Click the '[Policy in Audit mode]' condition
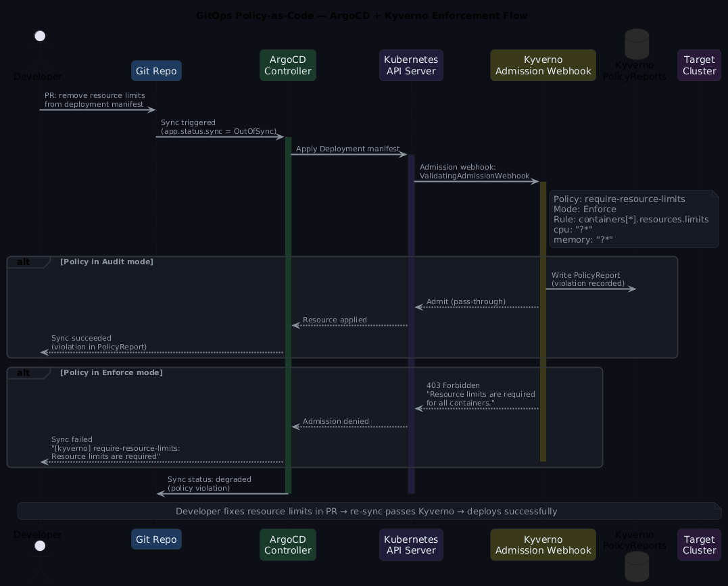Screen dimensions: 728x586 pos(107,262)
